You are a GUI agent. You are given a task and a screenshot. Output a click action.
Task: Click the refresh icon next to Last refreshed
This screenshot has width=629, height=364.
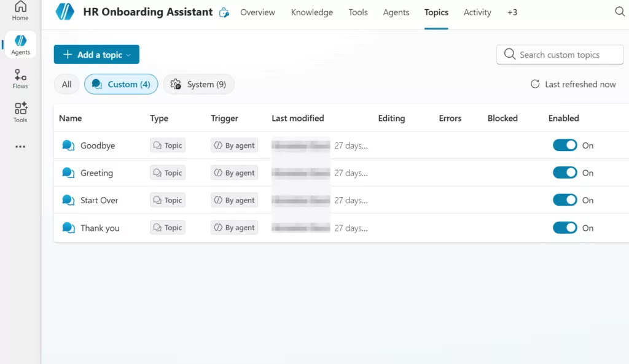click(535, 84)
